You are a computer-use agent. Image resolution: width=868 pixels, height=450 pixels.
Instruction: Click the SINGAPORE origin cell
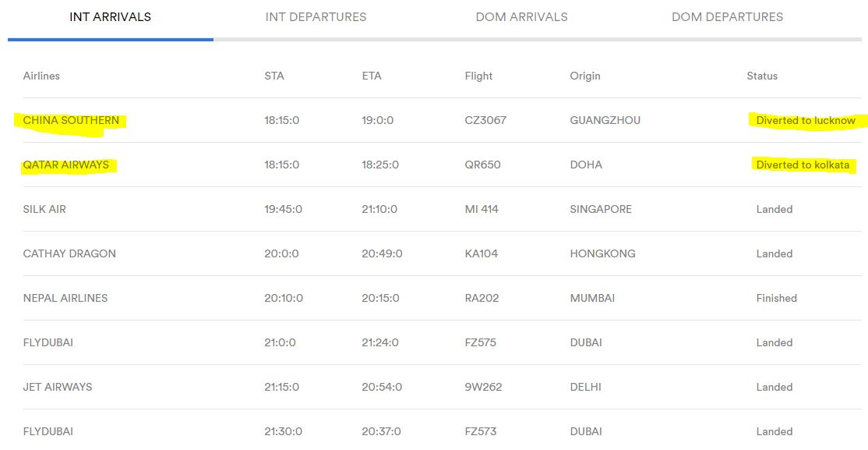point(601,209)
